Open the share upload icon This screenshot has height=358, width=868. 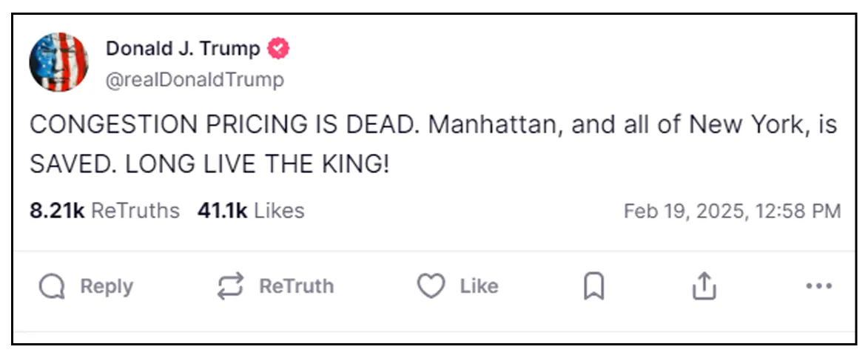[704, 286]
